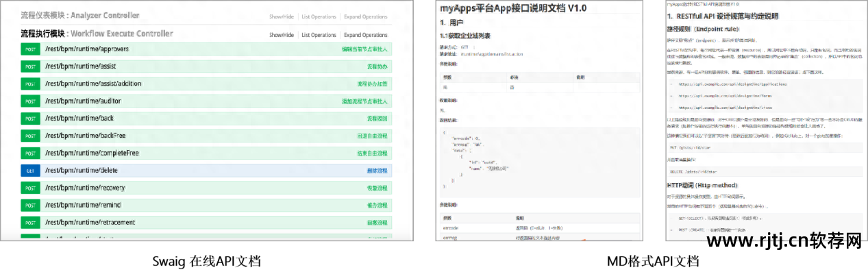The width and height of the screenshot is (868, 272).
Task: Click the POST badge for /rest/bpm/runtime/assist/addition
Action: coord(30,84)
